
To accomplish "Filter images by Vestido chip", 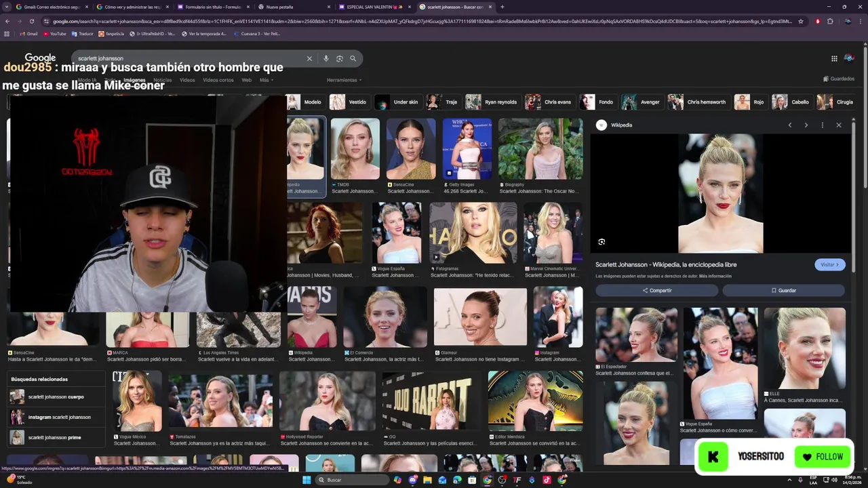I will (x=349, y=102).
